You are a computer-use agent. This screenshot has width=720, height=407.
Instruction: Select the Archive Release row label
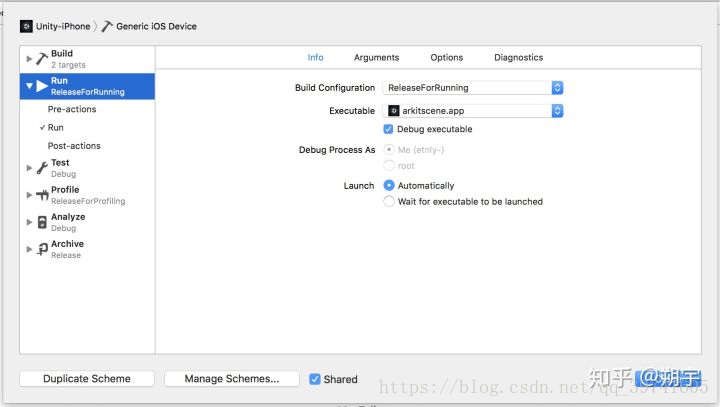(68, 249)
